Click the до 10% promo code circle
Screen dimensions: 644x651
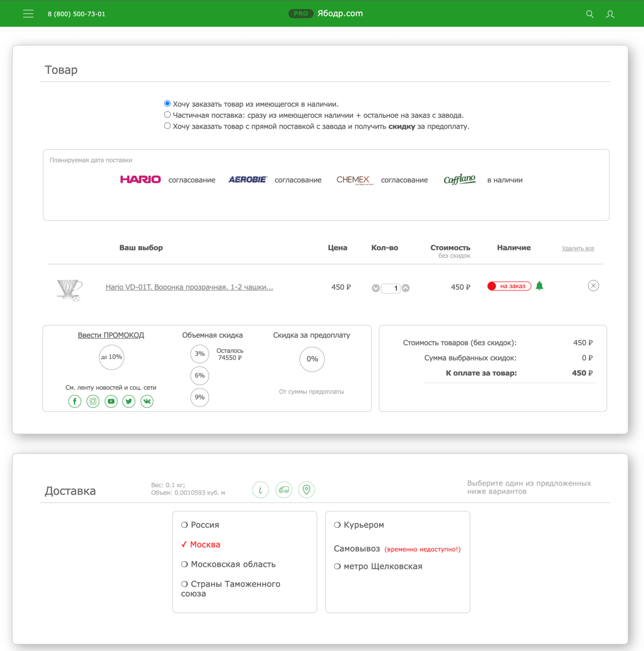coord(111,357)
